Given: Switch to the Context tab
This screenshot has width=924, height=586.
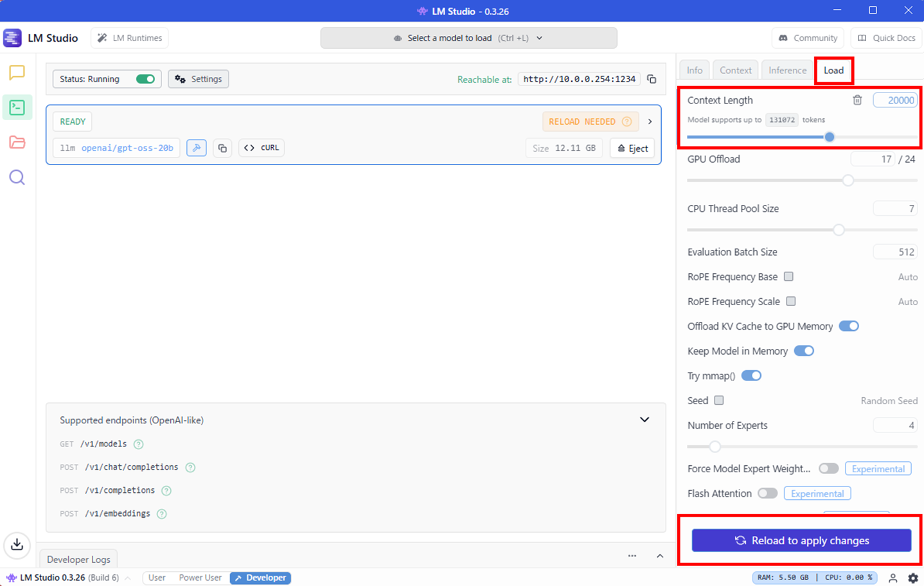Looking at the screenshot, I should point(735,71).
